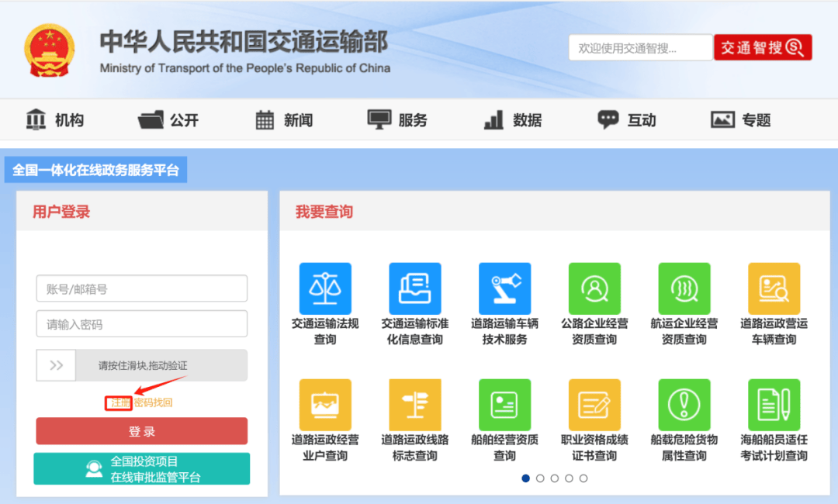Focus the 欢迎使用交通智搜 search box
Viewport: 838px width, 504px height.
point(641,47)
